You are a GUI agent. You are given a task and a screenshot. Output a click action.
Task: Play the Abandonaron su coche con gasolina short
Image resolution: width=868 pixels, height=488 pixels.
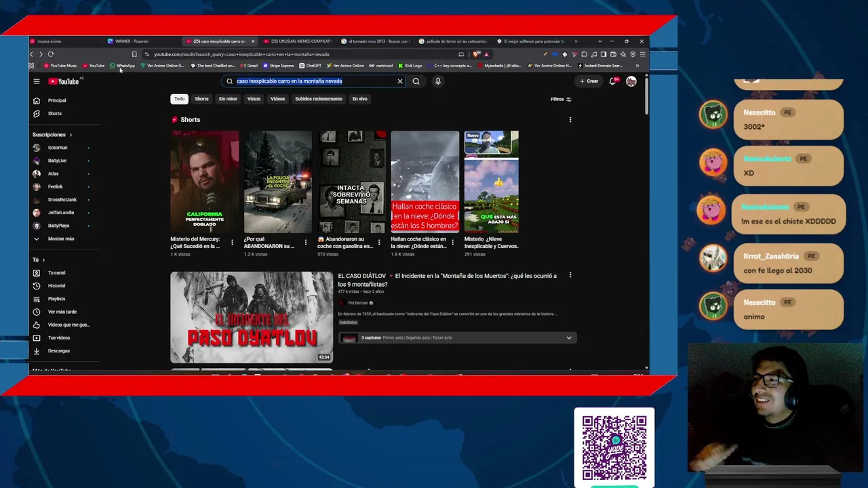pyautogui.click(x=351, y=182)
